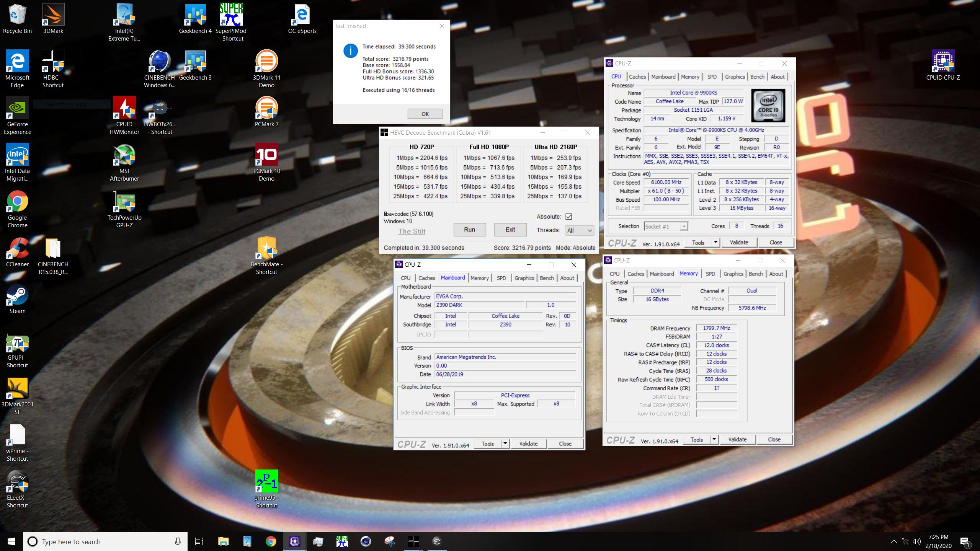Show hidden system tray icons
Viewport: 980px width, 551px height.
coord(893,541)
